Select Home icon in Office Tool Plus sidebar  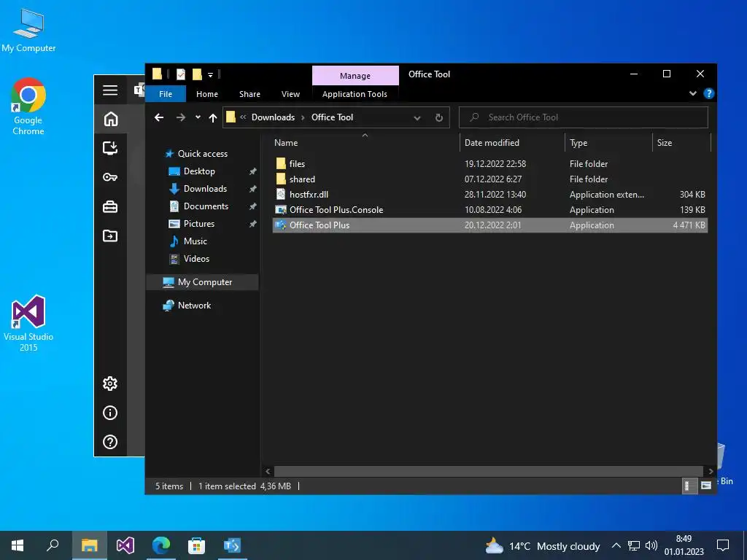point(111,119)
